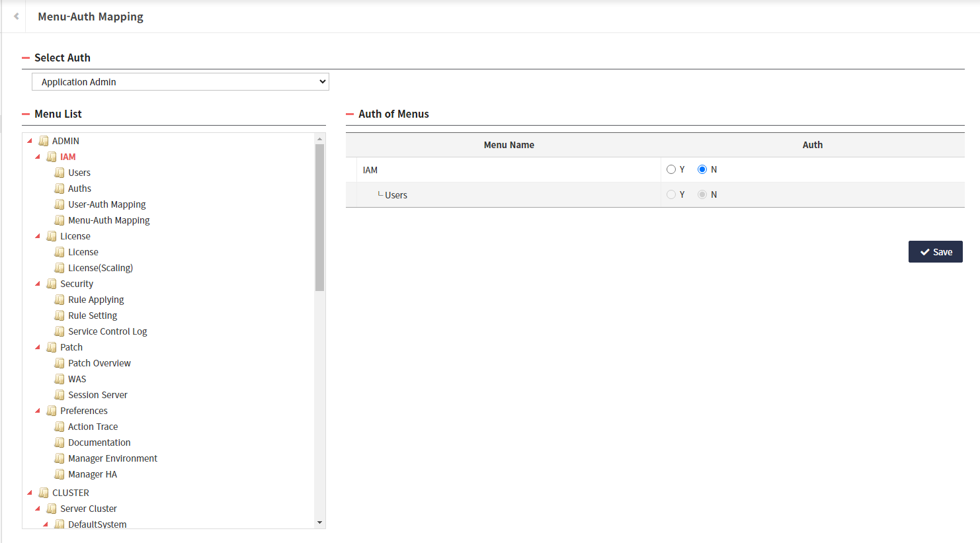The width and height of the screenshot is (980, 543).
Task: Click the folder icon beside Server Cluster
Action: pyautogui.click(x=52, y=508)
